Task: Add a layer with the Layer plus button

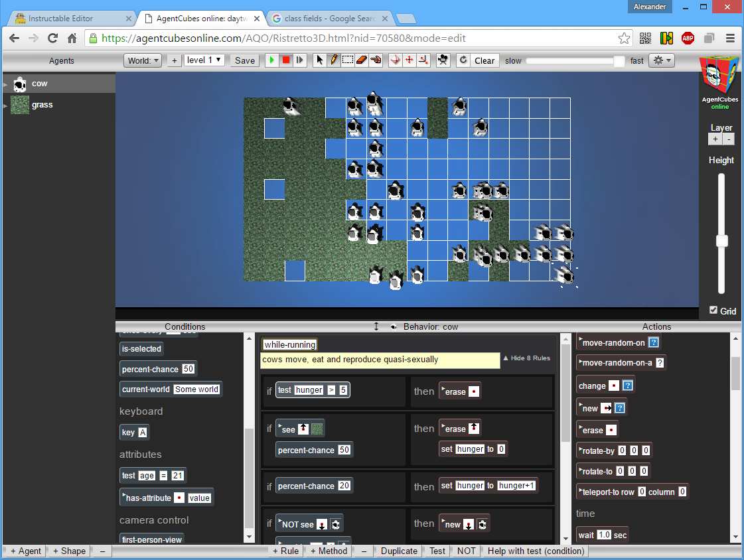Action: click(715, 139)
